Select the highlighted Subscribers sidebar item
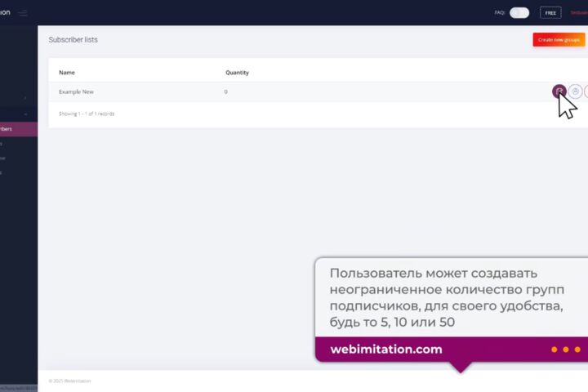This screenshot has width=588, height=392. click(18, 129)
